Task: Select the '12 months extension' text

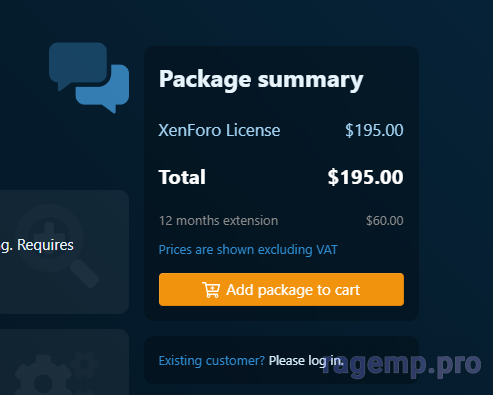Action: pyautogui.click(x=218, y=221)
